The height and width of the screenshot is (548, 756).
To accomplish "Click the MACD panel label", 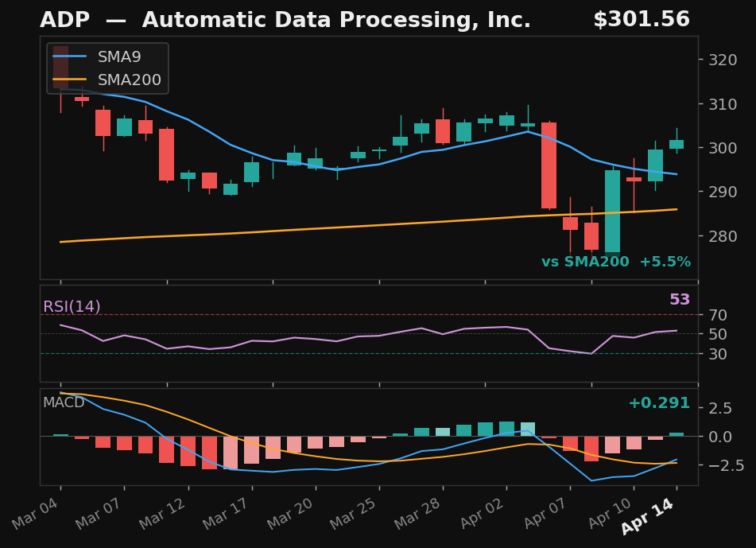I will point(64,402).
